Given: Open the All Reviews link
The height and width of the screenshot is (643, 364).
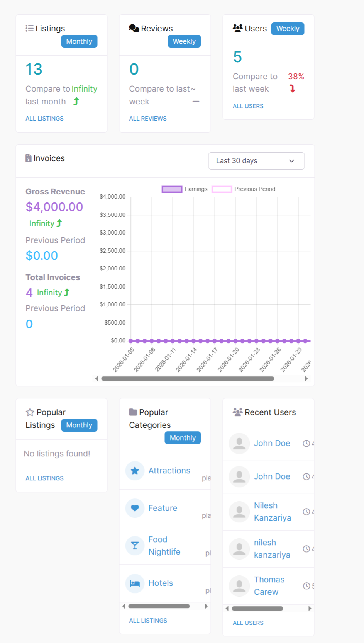Looking at the screenshot, I should coord(148,119).
